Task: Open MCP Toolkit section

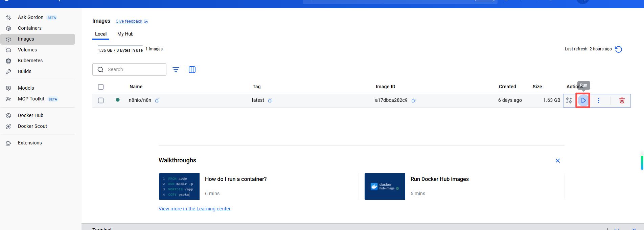Action: [38, 99]
